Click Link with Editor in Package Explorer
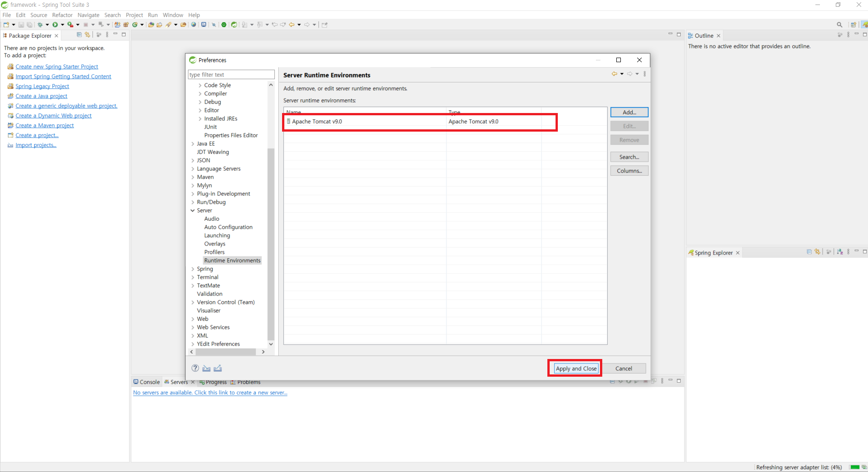 tap(88, 34)
